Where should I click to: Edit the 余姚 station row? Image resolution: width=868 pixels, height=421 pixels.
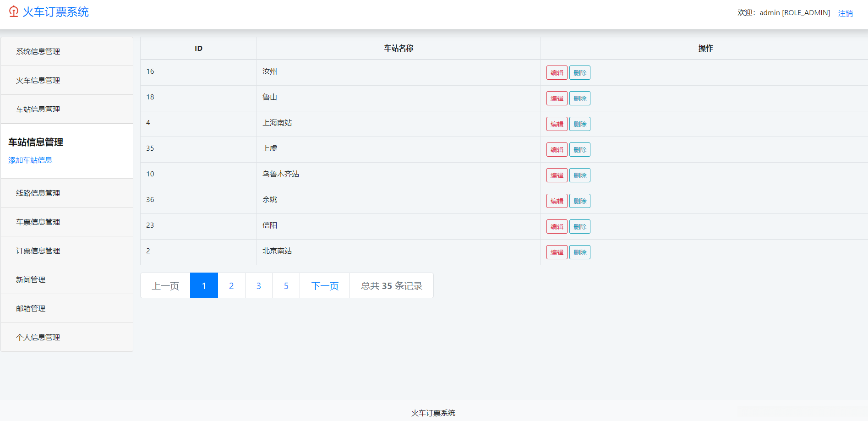click(557, 201)
